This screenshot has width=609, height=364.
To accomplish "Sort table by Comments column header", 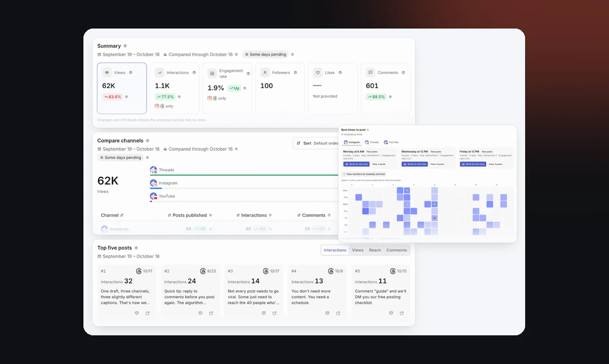I will click(311, 215).
